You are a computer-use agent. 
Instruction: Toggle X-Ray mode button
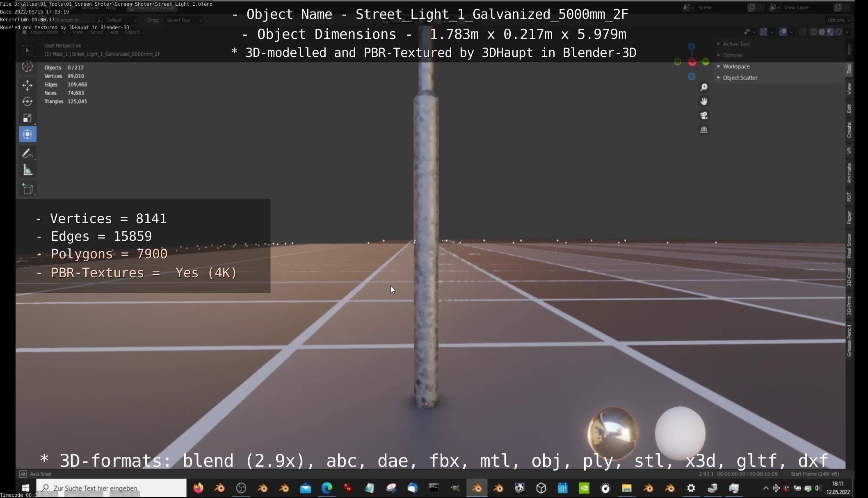coord(803,32)
